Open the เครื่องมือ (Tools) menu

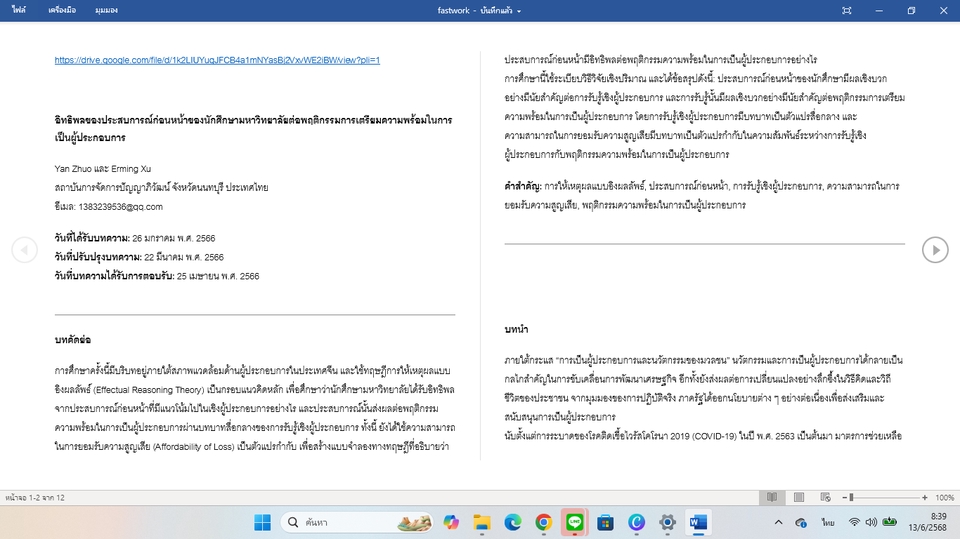click(x=64, y=10)
